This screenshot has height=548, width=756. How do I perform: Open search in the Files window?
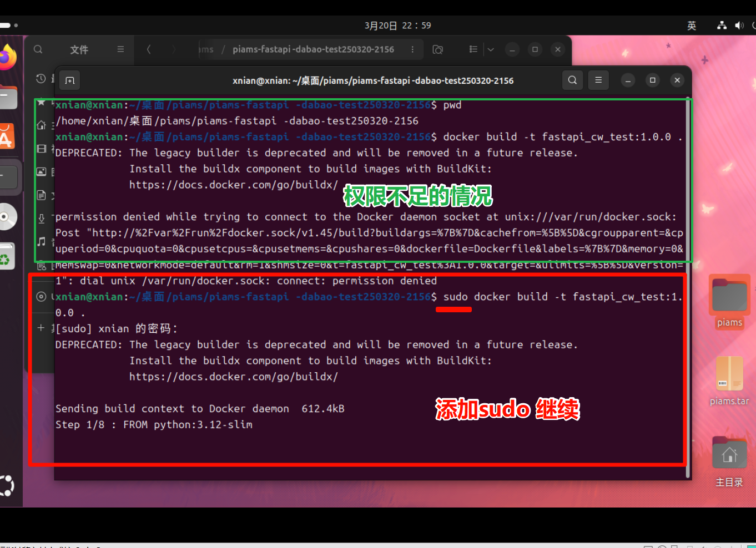click(x=38, y=49)
